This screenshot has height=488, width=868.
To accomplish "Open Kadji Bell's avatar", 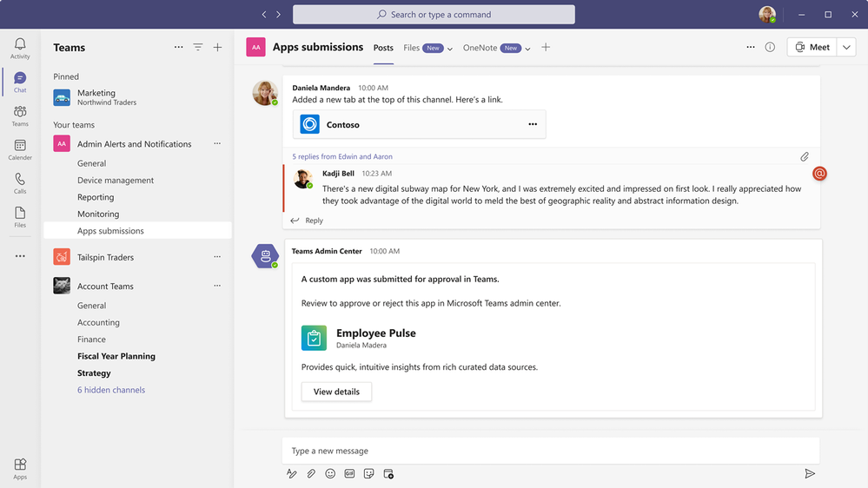I will pyautogui.click(x=303, y=179).
